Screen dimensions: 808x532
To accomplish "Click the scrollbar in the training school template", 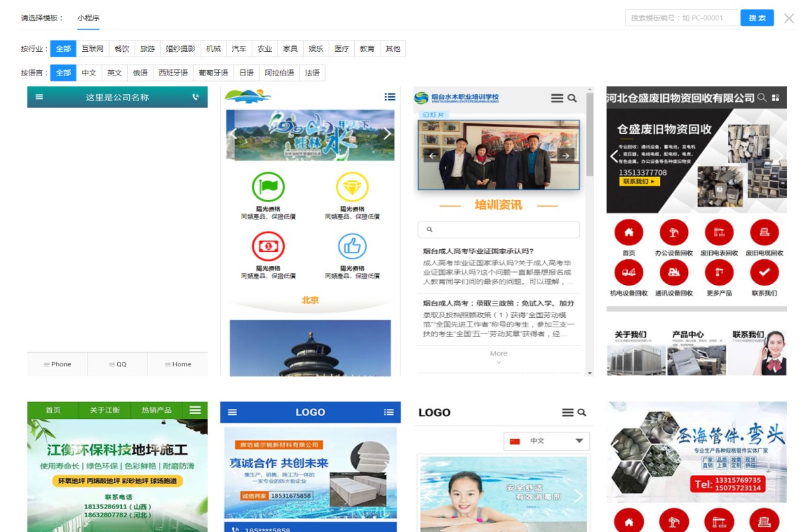I will (x=590, y=135).
